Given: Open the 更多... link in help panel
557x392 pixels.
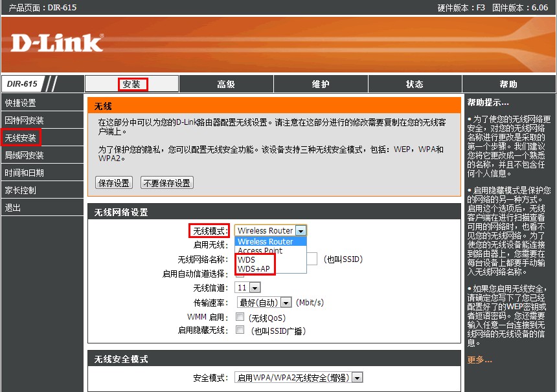Looking at the screenshot, I should point(479,360).
